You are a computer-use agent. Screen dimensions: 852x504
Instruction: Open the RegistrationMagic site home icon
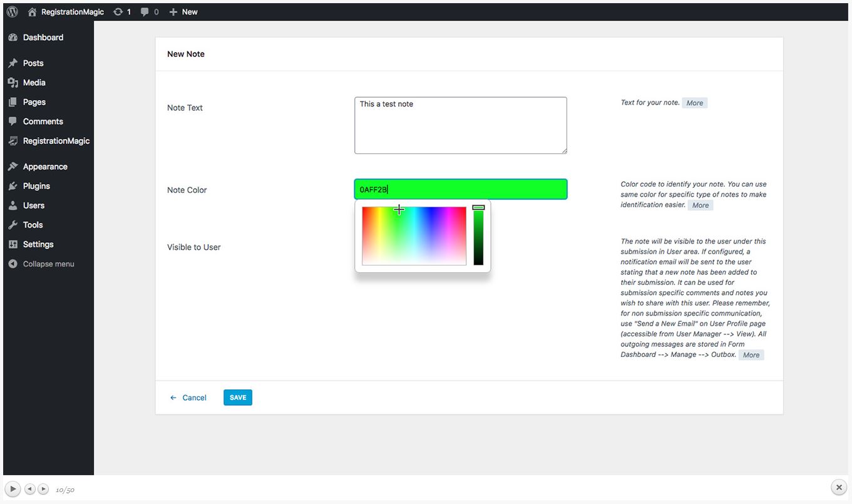pos(32,12)
